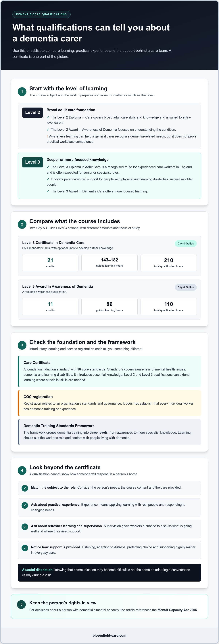Click the 'A useful distinction:' callout label
Screen dimensions: 219x644
pos(38,570)
